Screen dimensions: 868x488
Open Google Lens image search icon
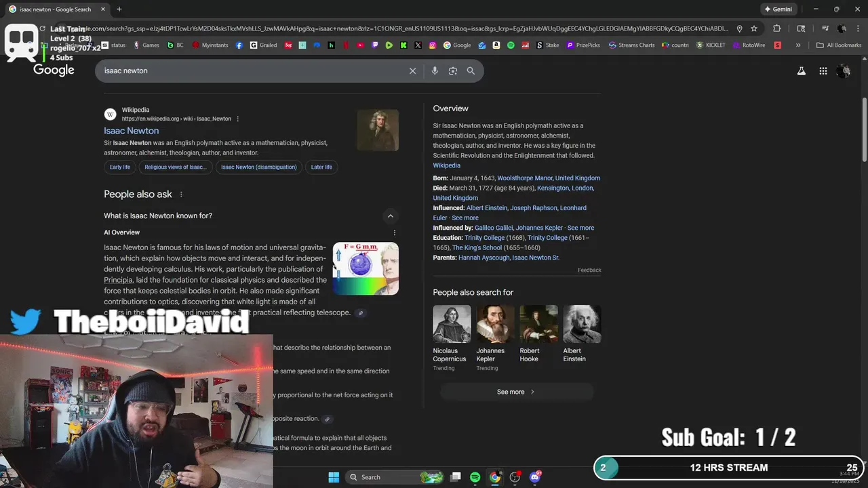click(453, 70)
